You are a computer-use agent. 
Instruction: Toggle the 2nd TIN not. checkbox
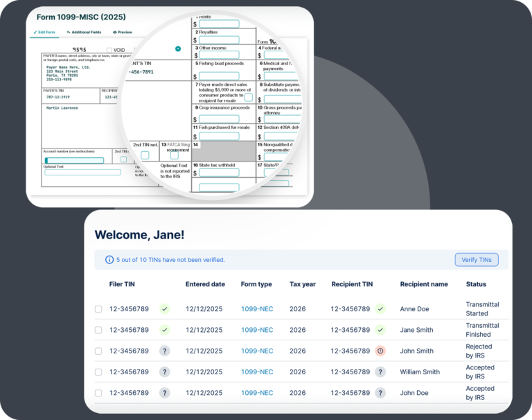coord(145,155)
